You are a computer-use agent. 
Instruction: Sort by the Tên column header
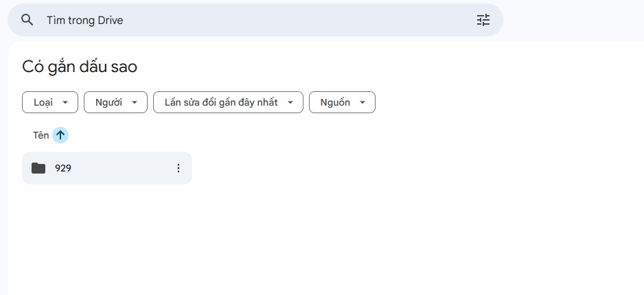[41, 135]
